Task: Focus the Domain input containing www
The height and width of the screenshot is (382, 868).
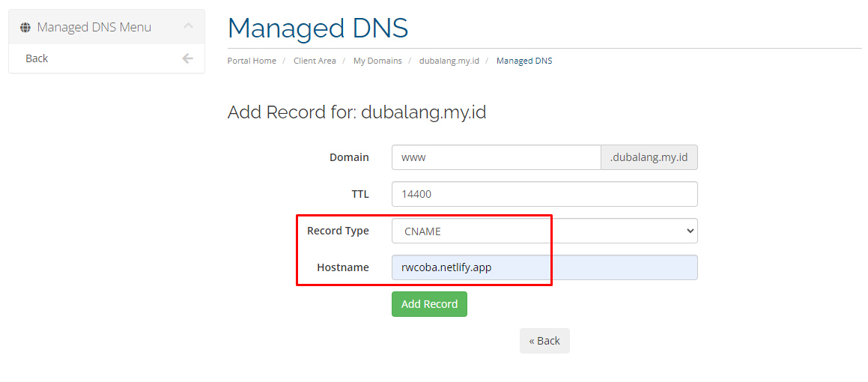Action: [497, 157]
